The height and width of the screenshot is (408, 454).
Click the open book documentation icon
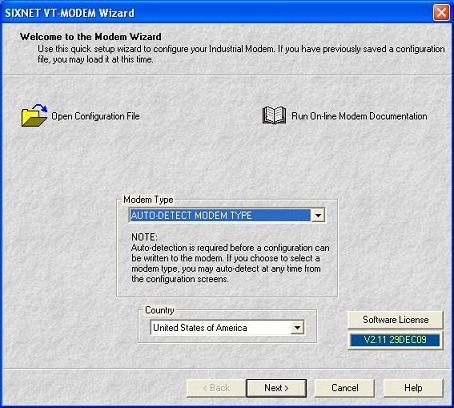click(274, 115)
